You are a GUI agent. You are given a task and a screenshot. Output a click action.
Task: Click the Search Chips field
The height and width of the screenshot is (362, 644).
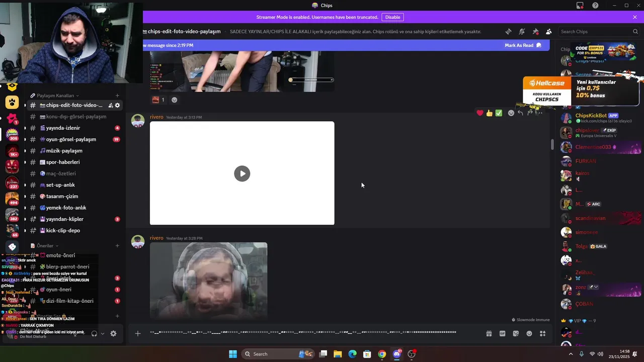click(x=599, y=32)
